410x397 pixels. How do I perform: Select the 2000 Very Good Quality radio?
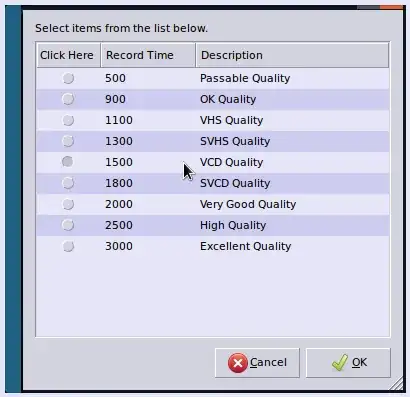68,204
